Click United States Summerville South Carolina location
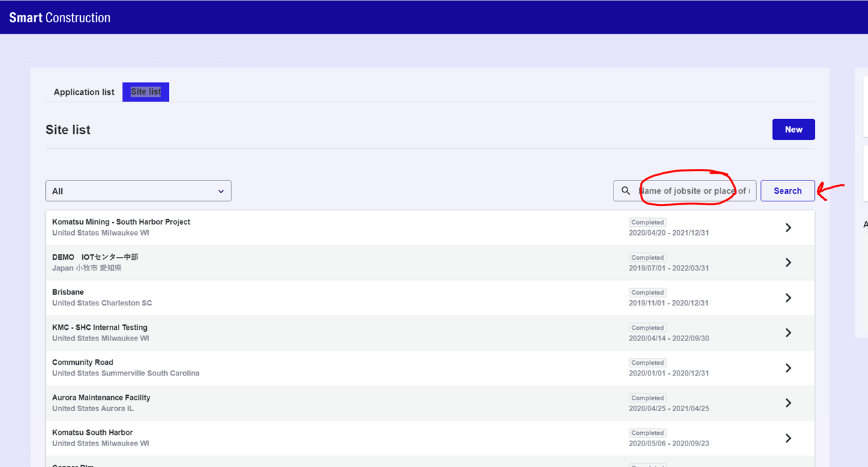This screenshot has height=467, width=868. point(126,373)
